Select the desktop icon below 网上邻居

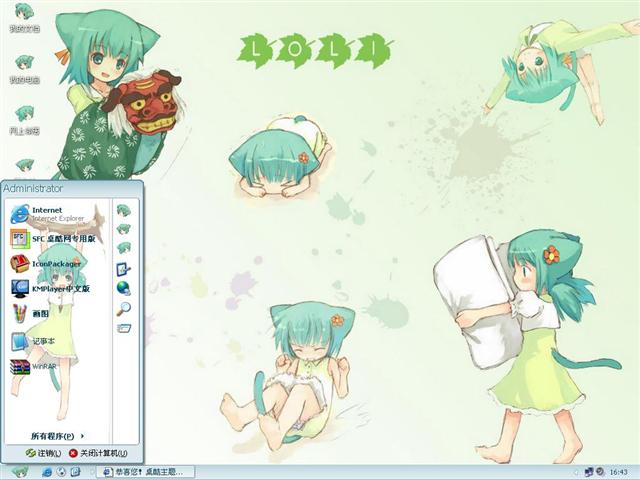pos(24,165)
